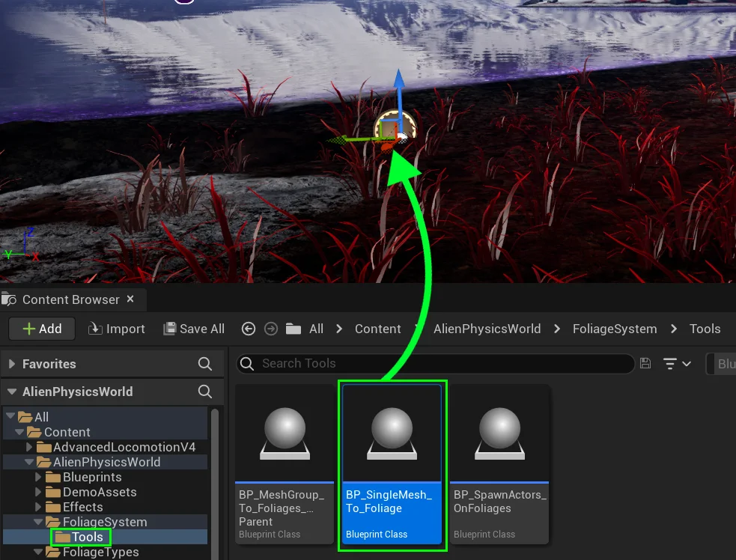
Task: Expand the Blueprints folder in tree
Action: [39, 477]
